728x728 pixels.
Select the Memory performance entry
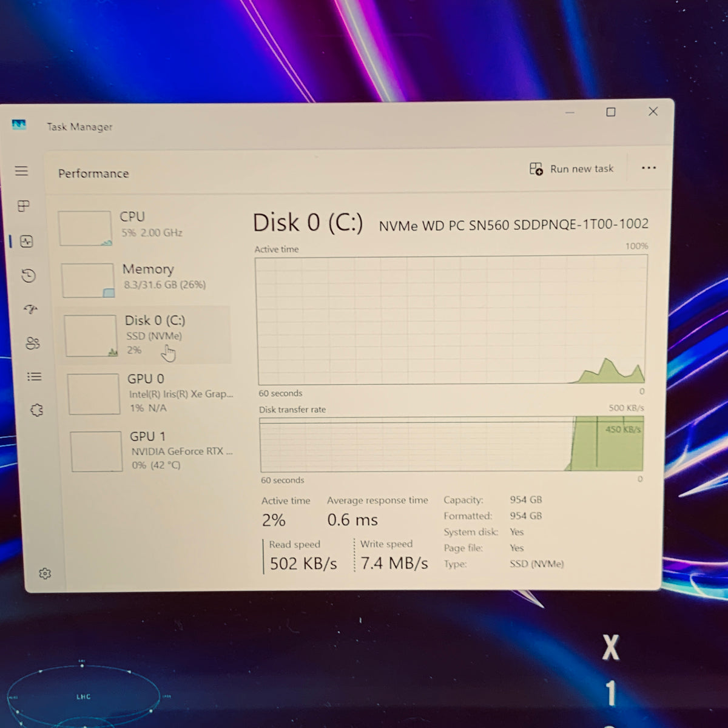(x=143, y=280)
